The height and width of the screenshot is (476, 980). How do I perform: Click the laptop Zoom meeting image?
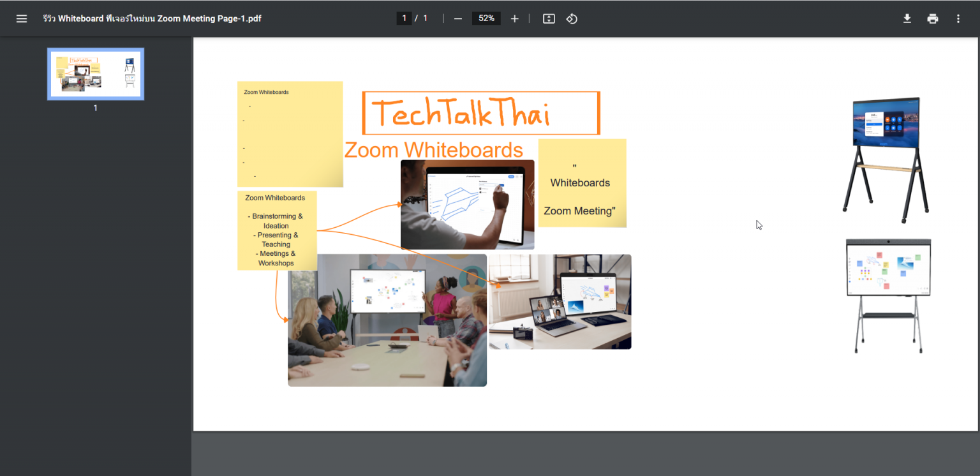tap(559, 301)
